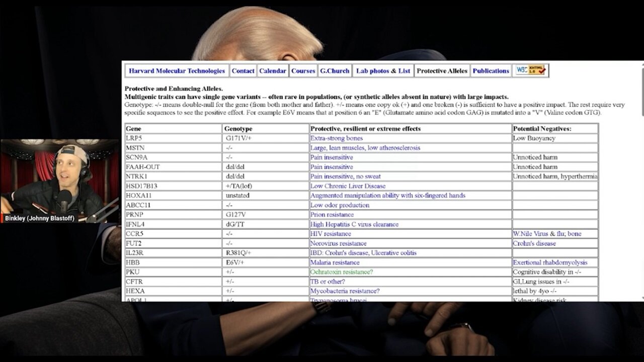Screen dimensions: 644x362
Task: Click the E6V/+ genotype cell
Action: (266, 262)
